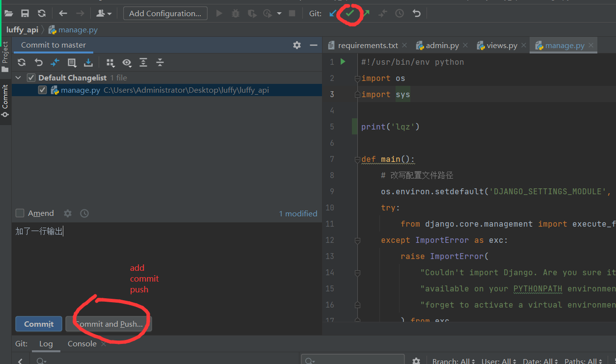The width and height of the screenshot is (616, 364).
Task: Uncheck the Default Changelist checkbox
Action: click(31, 78)
